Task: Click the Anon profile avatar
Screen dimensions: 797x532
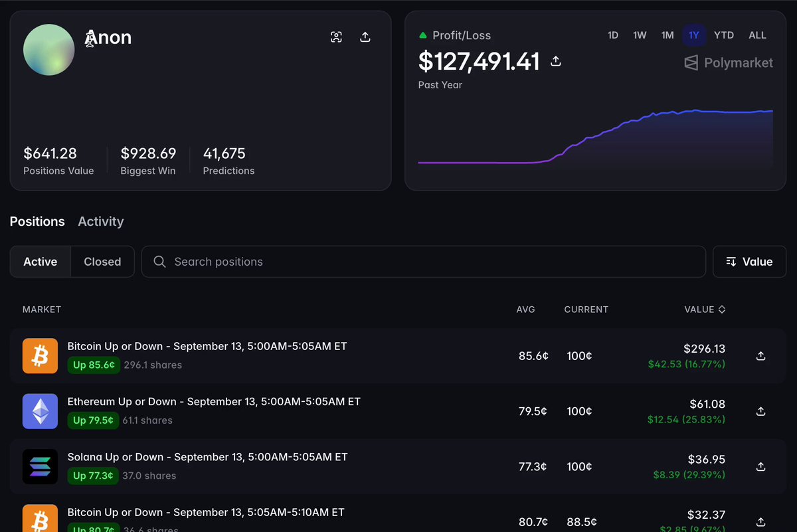Action: tap(48, 50)
